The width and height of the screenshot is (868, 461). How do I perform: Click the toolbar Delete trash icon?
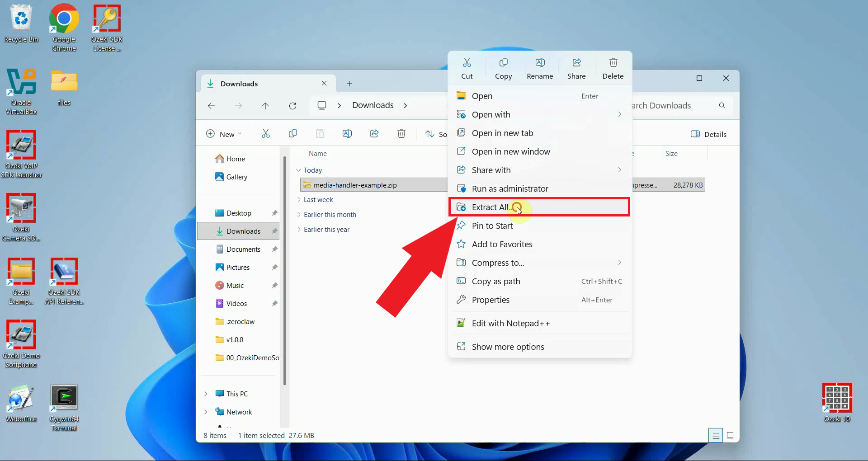click(401, 134)
